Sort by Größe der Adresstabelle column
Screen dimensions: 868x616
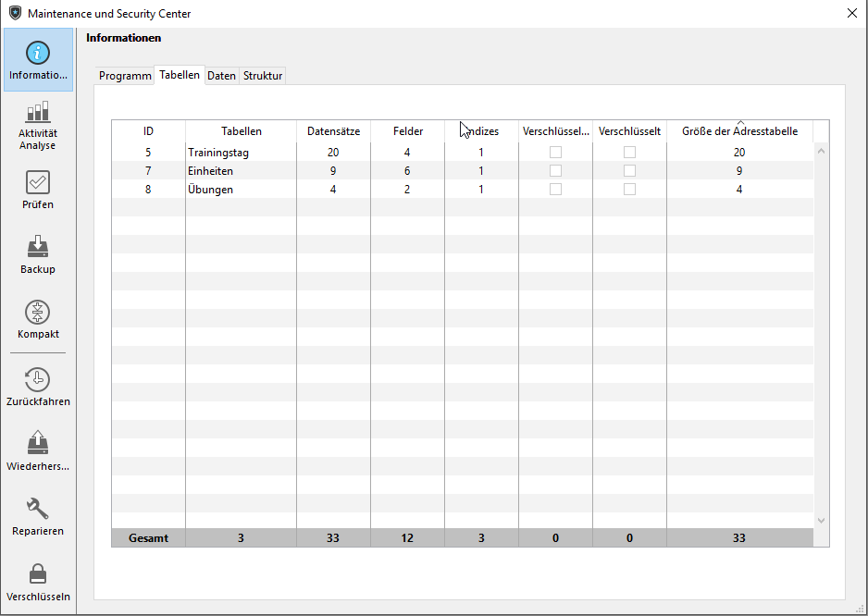click(739, 131)
